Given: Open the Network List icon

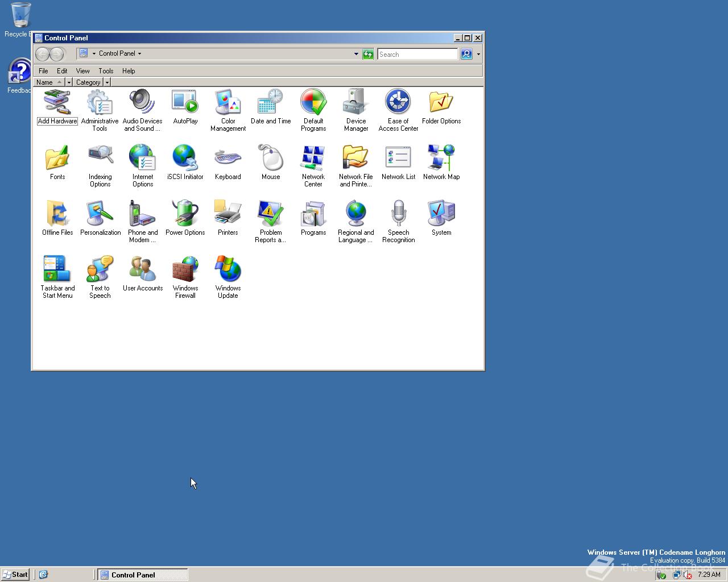Looking at the screenshot, I should click(x=399, y=163).
